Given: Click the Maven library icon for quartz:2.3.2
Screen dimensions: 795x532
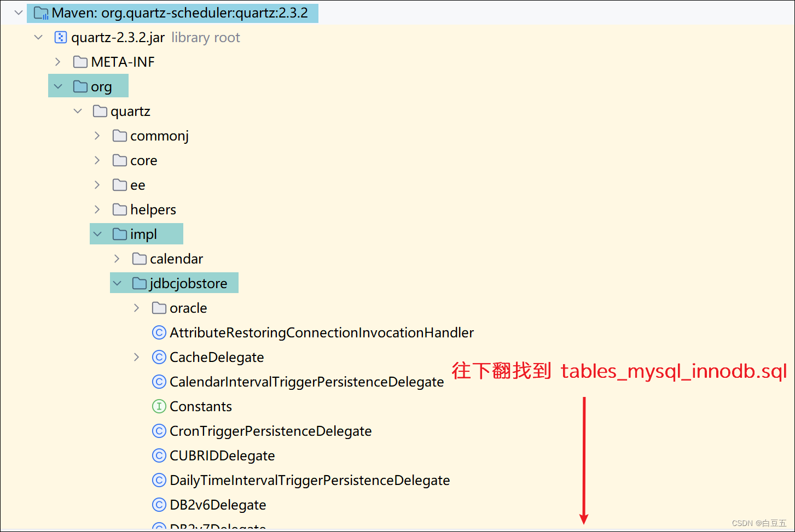Looking at the screenshot, I should click(41, 13).
